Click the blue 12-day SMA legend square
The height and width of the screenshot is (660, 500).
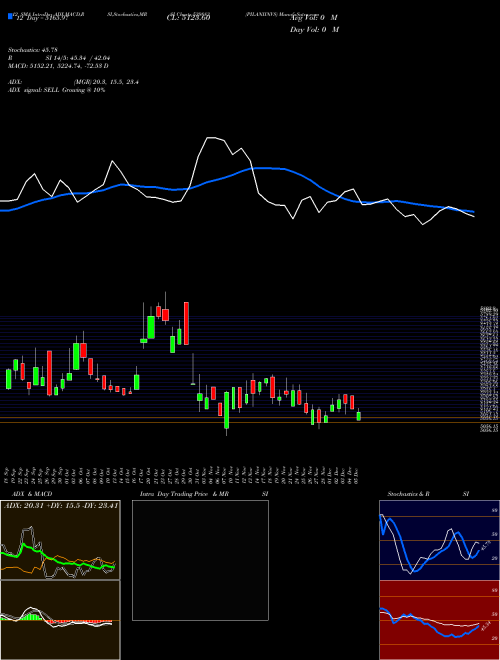[10, 17]
